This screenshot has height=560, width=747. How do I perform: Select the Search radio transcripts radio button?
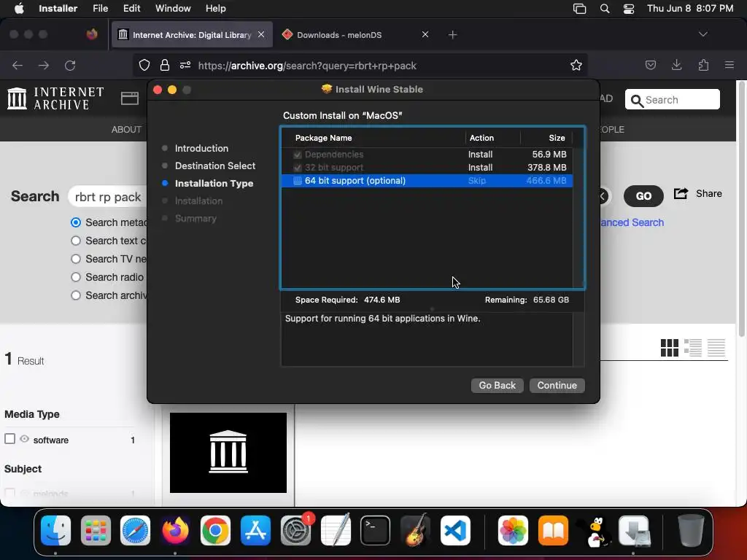(76, 277)
